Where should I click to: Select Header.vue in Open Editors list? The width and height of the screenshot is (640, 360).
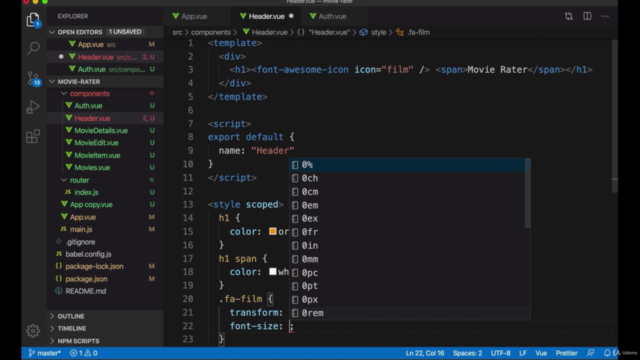point(105,57)
